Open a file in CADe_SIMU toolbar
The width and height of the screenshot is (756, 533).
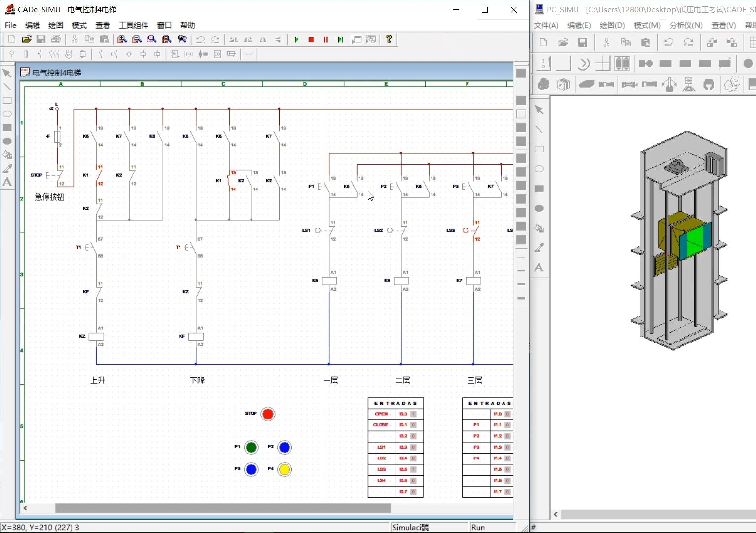(x=27, y=39)
